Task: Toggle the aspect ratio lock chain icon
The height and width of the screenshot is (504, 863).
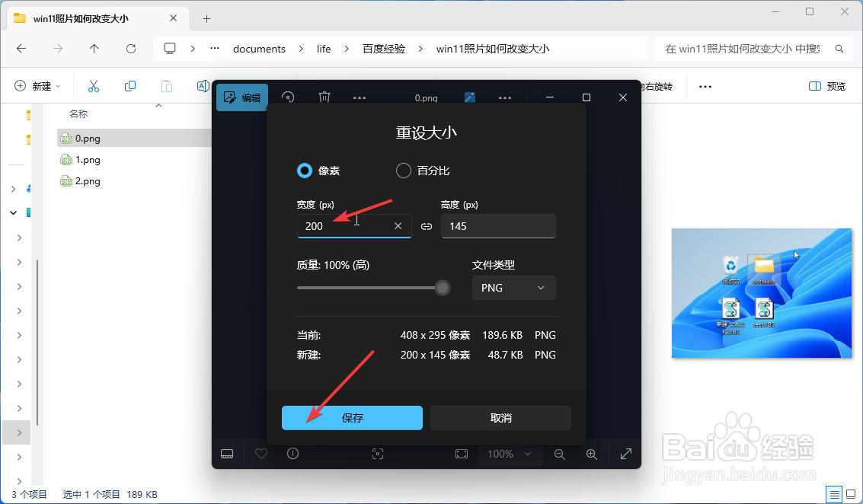Action: 426,225
